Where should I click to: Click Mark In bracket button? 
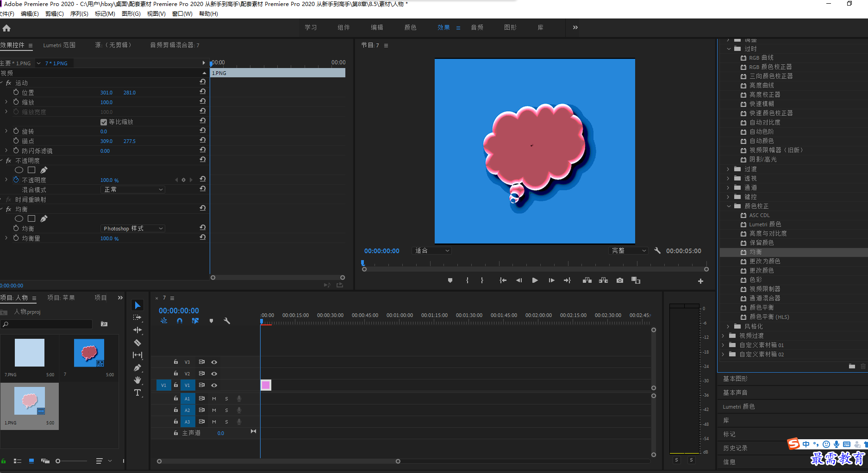coord(467,280)
